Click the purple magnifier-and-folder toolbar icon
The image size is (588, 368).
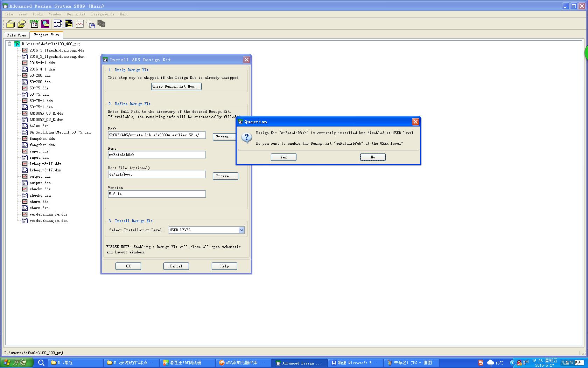(45, 24)
